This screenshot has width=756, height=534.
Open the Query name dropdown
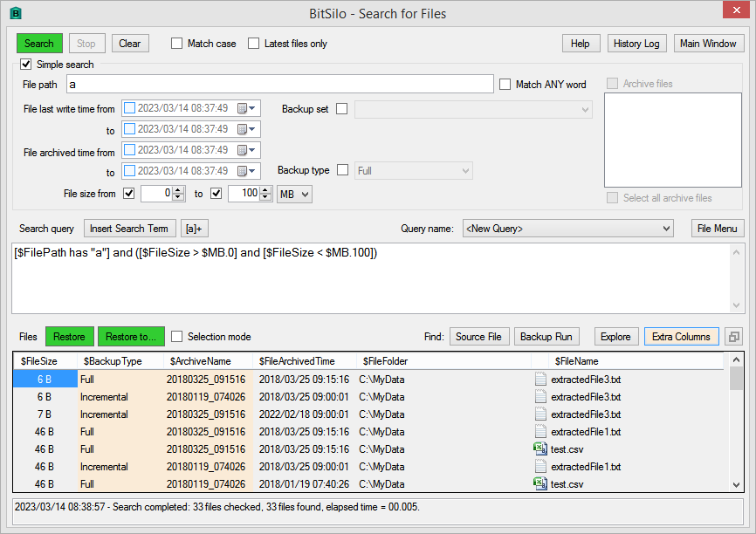click(x=567, y=229)
